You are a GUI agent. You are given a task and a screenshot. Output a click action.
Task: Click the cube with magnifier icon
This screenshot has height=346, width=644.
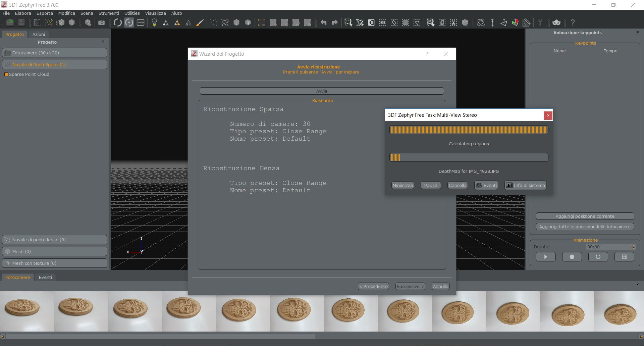(x=88, y=22)
